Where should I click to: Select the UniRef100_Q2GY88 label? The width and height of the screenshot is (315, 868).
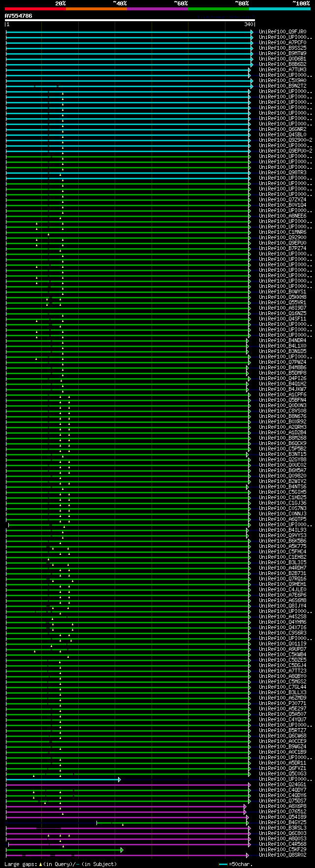click(x=283, y=460)
